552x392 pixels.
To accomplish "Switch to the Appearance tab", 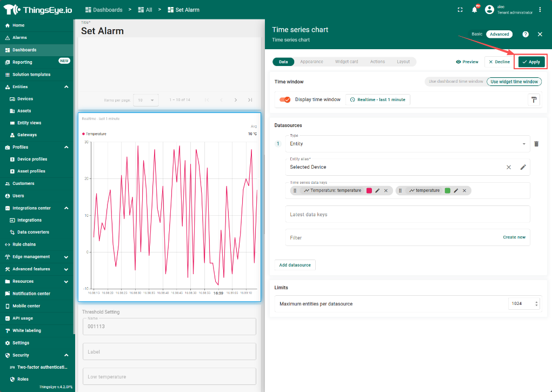I will (x=311, y=62).
